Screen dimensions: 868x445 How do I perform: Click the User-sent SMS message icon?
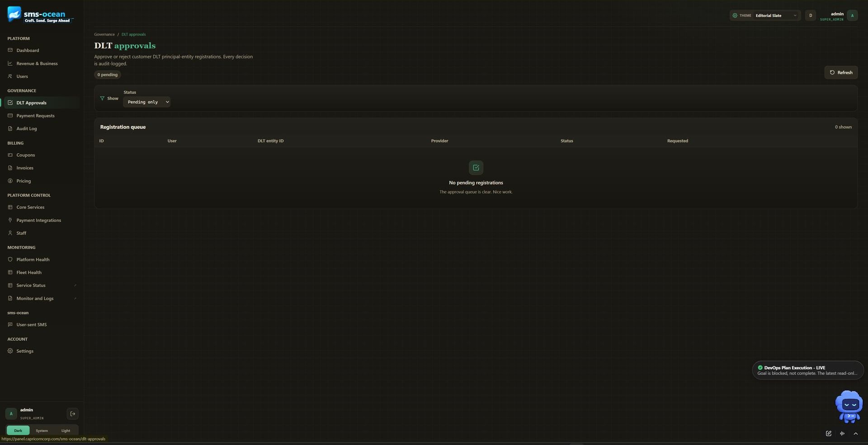(x=10, y=324)
